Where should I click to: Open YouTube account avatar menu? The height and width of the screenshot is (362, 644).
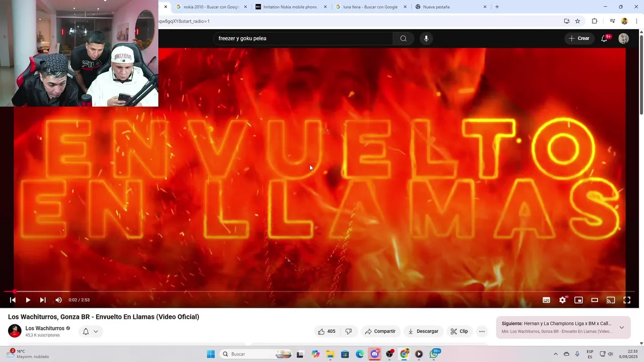point(623,39)
